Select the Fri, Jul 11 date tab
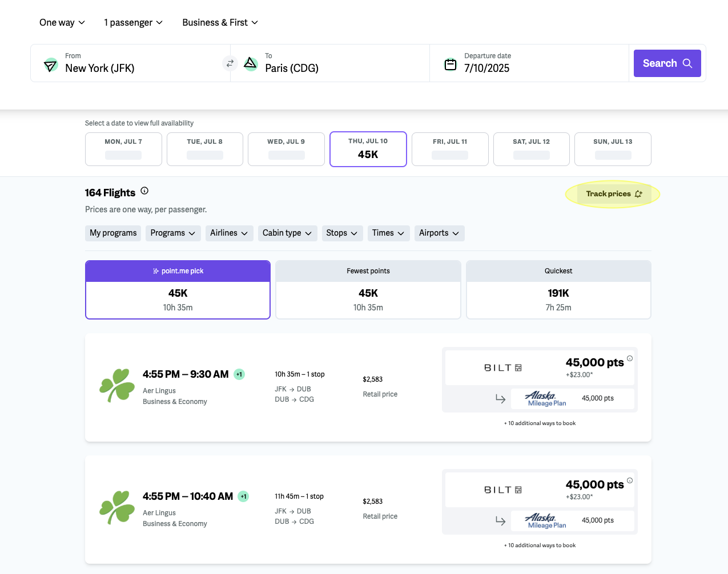Screen dimensions: 728x574 pos(450,149)
